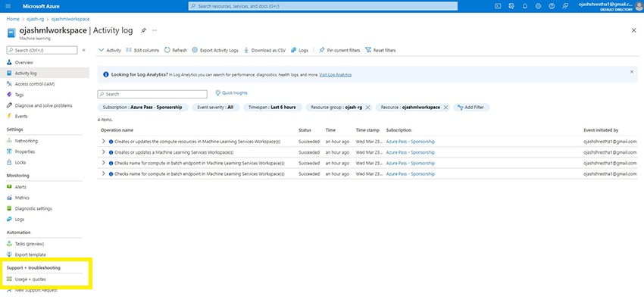
Task: Sort by Operation name column header
Action: coord(117,130)
